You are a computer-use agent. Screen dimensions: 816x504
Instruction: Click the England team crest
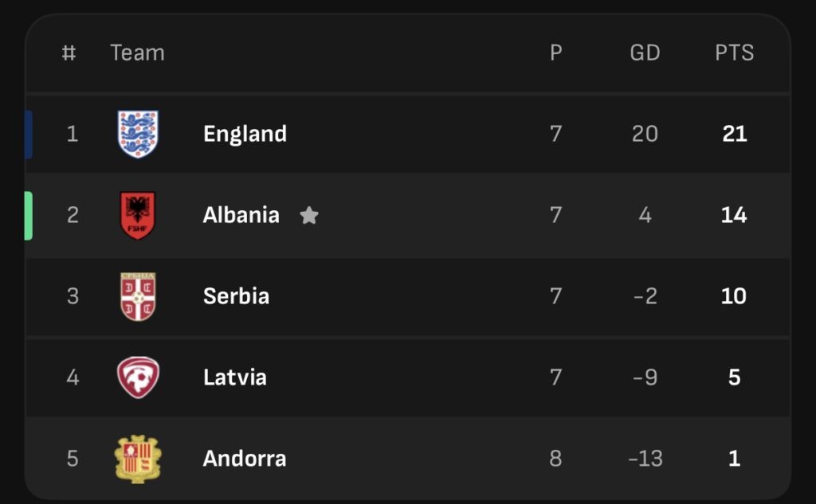tap(138, 134)
